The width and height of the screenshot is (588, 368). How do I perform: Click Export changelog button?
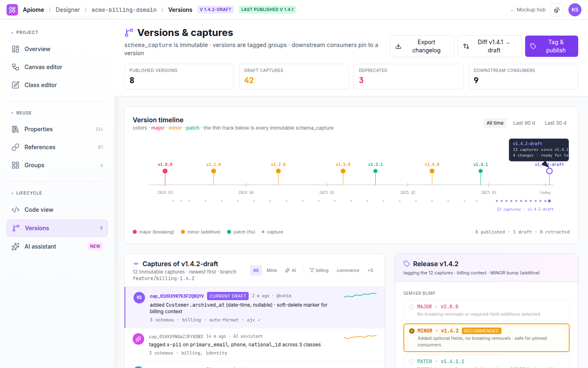[422, 46]
